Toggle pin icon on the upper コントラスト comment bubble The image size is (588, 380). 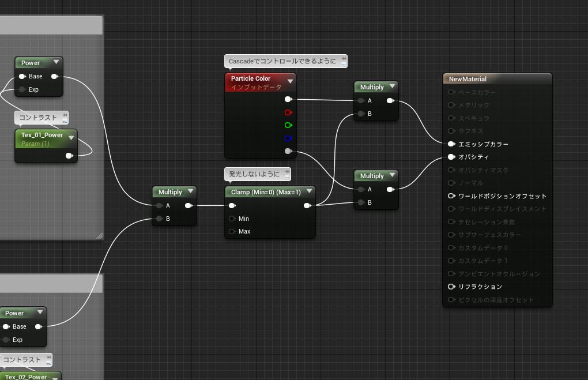click(x=65, y=115)
